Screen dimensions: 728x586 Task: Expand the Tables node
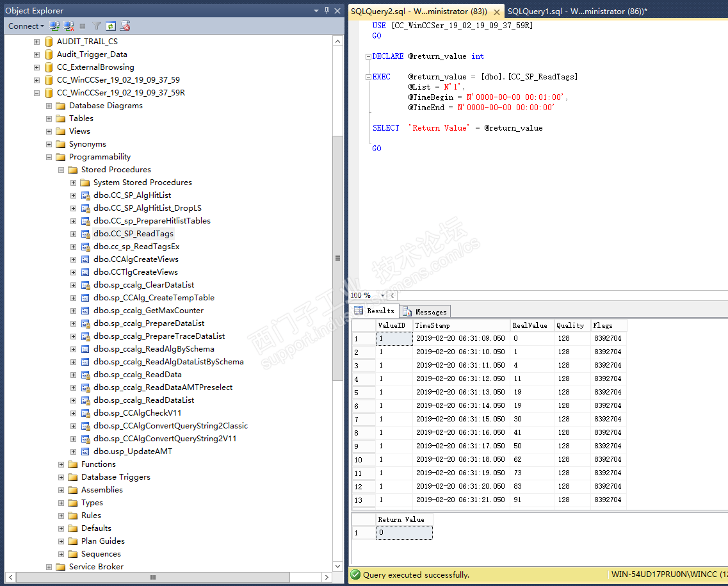point(49,118)
